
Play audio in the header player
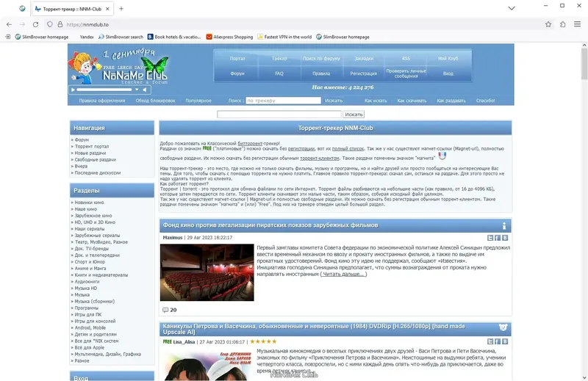tap(73, 90)
